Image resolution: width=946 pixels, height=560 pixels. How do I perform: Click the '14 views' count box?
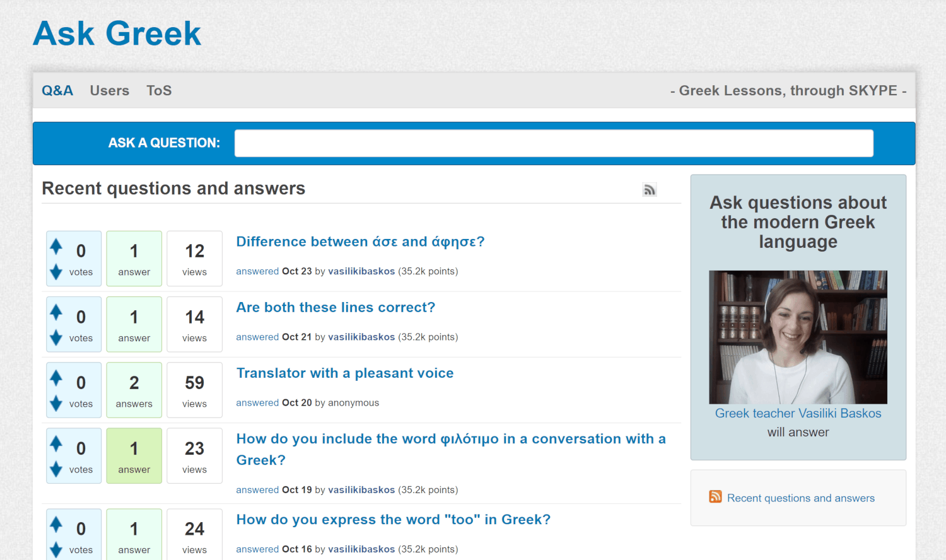[x=195, y=324]
